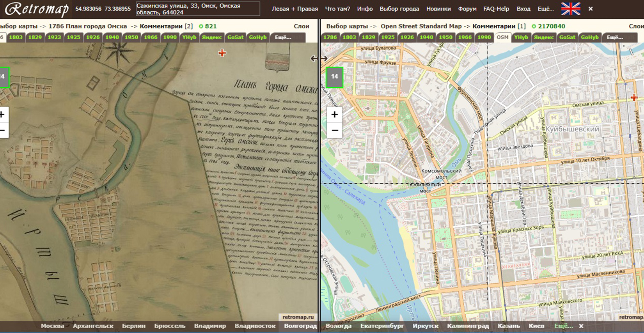
Task: Go to Владивосток city link
Action: click(255, 326)
